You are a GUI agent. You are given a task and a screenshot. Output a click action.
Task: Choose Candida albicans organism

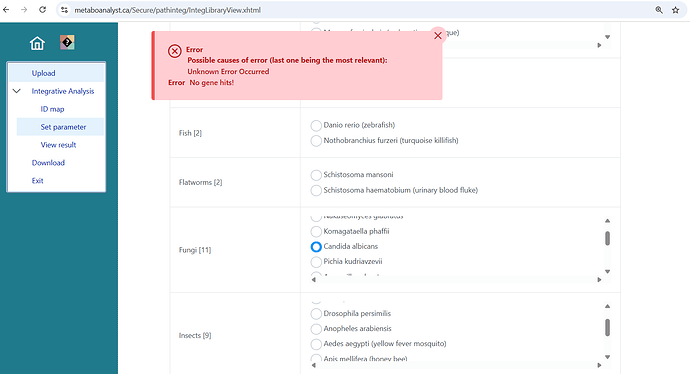316,247
